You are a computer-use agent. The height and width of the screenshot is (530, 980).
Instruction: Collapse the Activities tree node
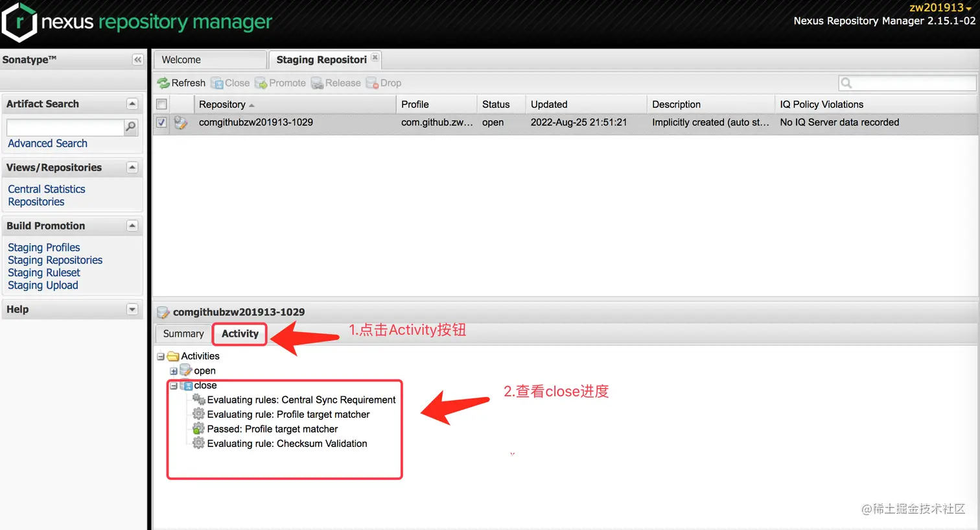[161, 356]
